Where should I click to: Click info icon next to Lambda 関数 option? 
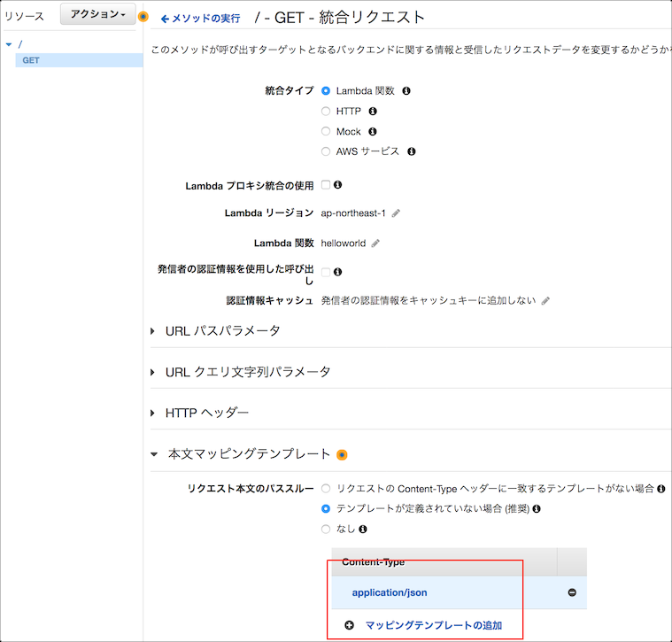tap(406, 91)
